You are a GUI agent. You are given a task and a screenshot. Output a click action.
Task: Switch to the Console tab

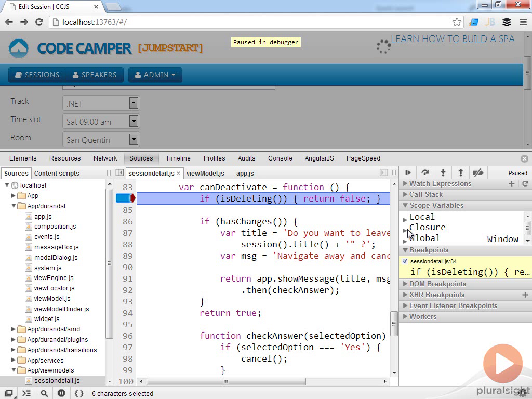tap(280, 158)
